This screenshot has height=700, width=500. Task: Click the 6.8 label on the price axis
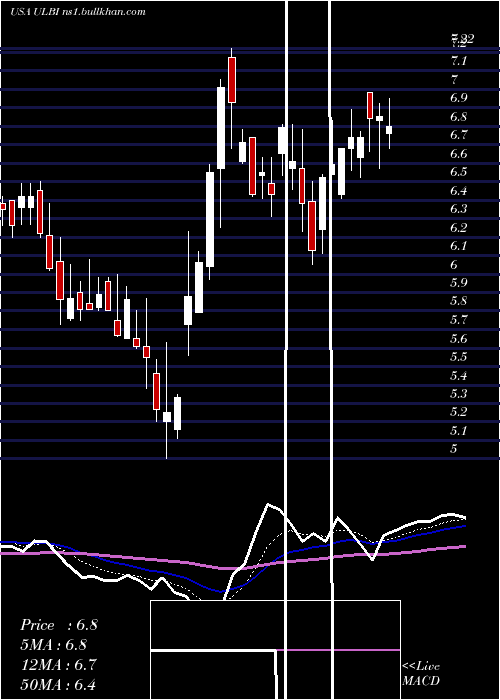click(459, 117)
